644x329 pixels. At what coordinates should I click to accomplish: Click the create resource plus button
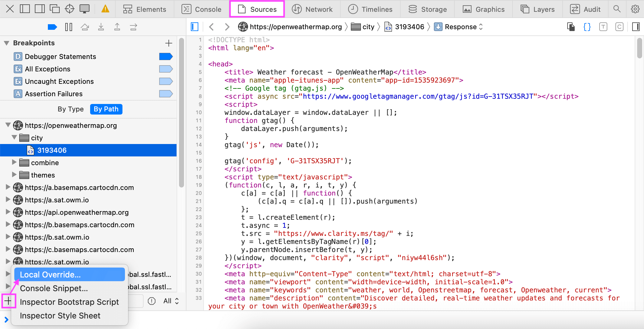point(8,301)
